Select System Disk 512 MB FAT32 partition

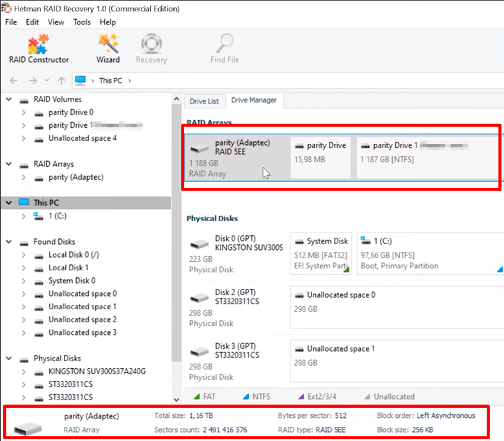pyautogui.click(x=321, y=254)
